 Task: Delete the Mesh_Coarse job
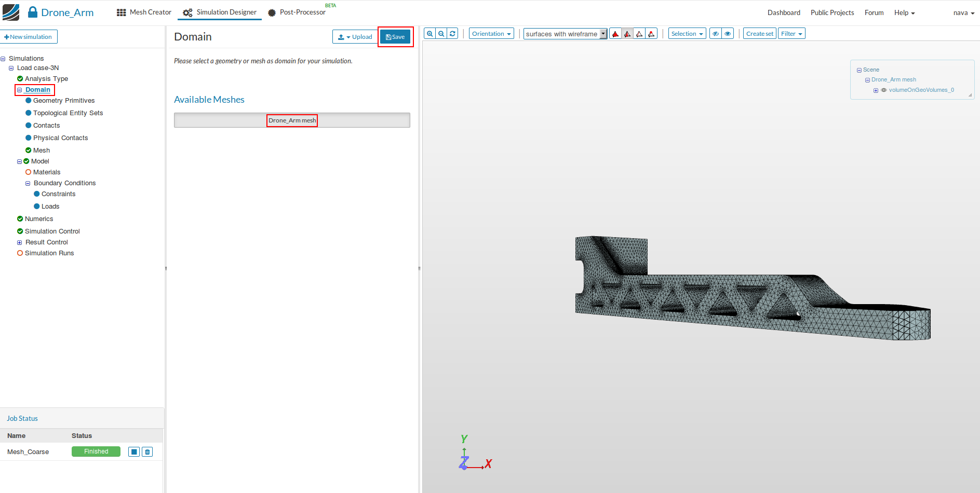coord(147,451)
